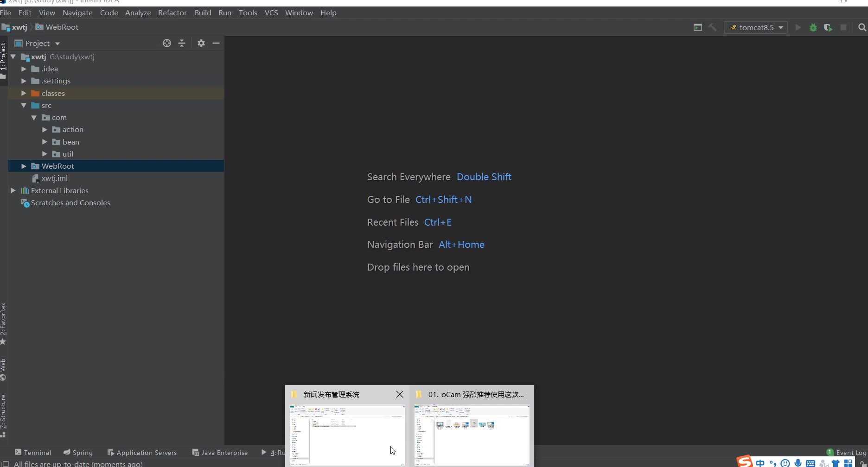Click the Build project hammer icon

click(x=713, y=27)
